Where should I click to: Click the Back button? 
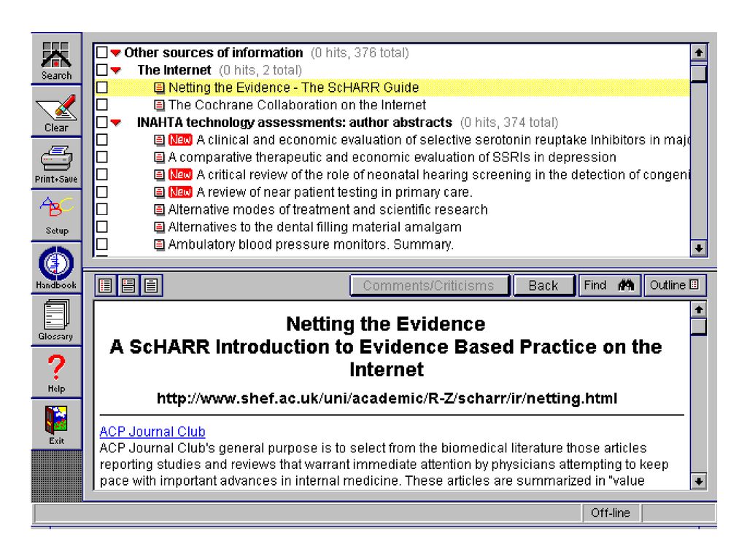point(543,285)
